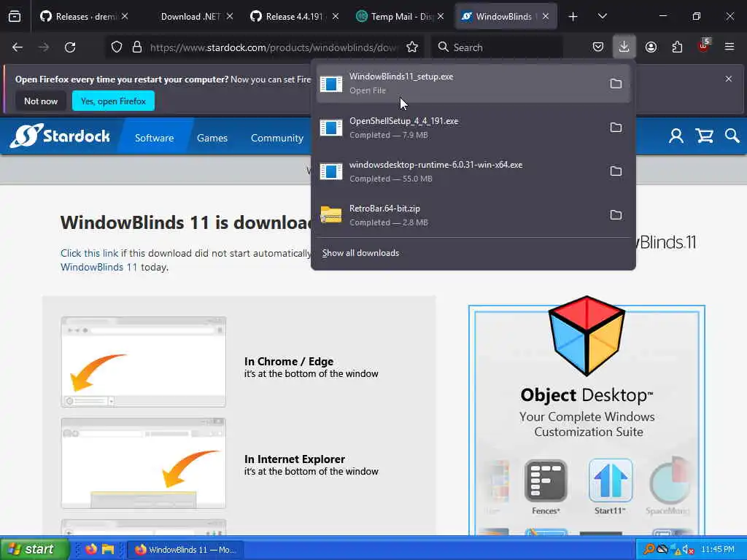
Task: Toggle the downloads panel button
Action: click(x=624, y=47)
